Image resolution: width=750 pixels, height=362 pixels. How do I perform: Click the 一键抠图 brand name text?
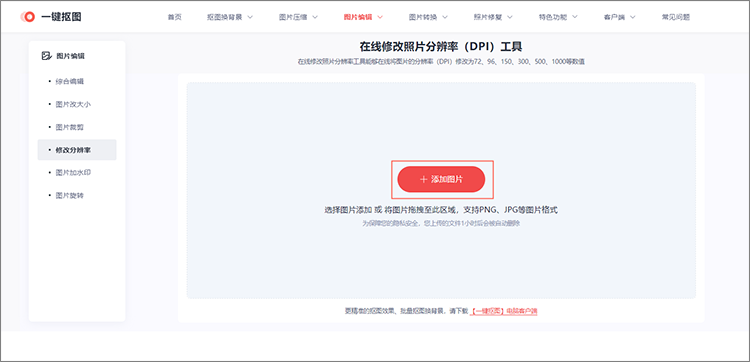coord(61,17)
